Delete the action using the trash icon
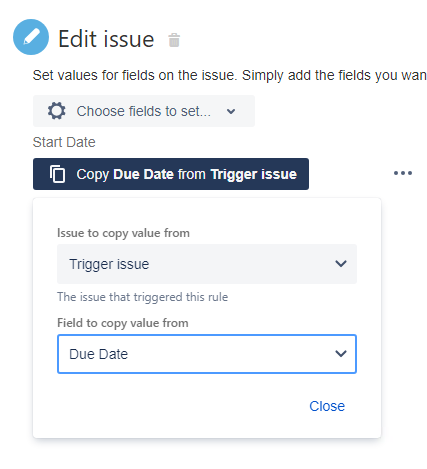 (x=174, y=40)
